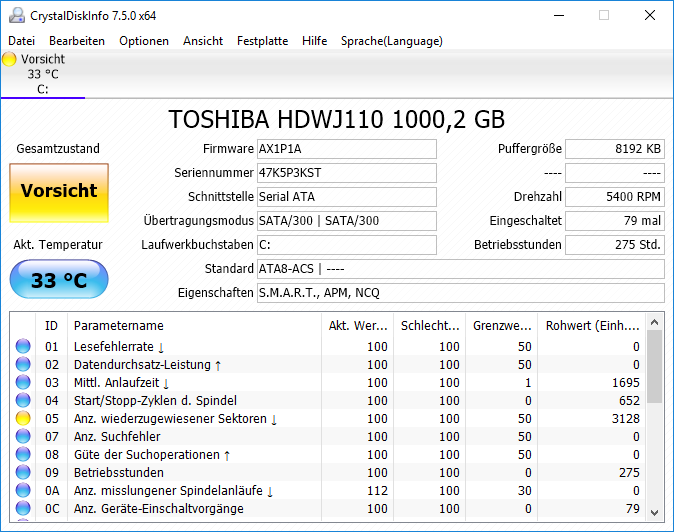Click the Rohwert column header
The height and width of the screenshot is (532, 674).
tap(592, 326)
